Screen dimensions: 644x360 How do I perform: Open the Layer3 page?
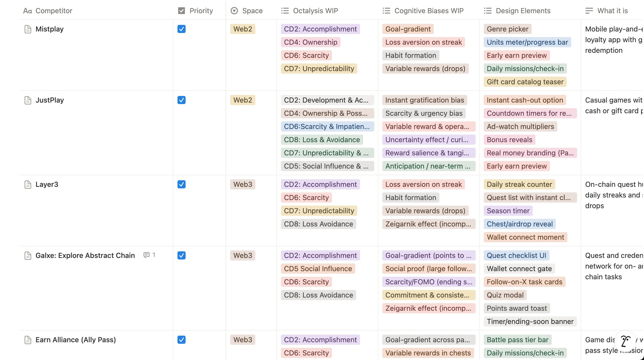[x=47, y=184]
